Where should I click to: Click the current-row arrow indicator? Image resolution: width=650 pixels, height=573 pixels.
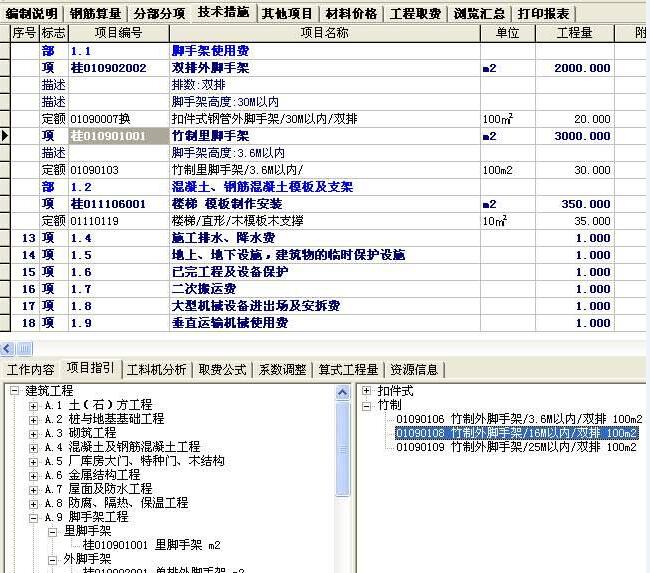[5, 136]
